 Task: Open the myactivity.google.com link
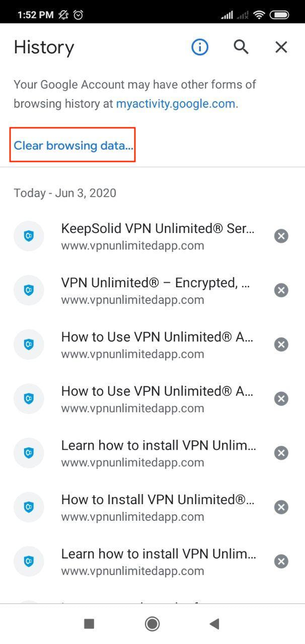tap(176, 104)
